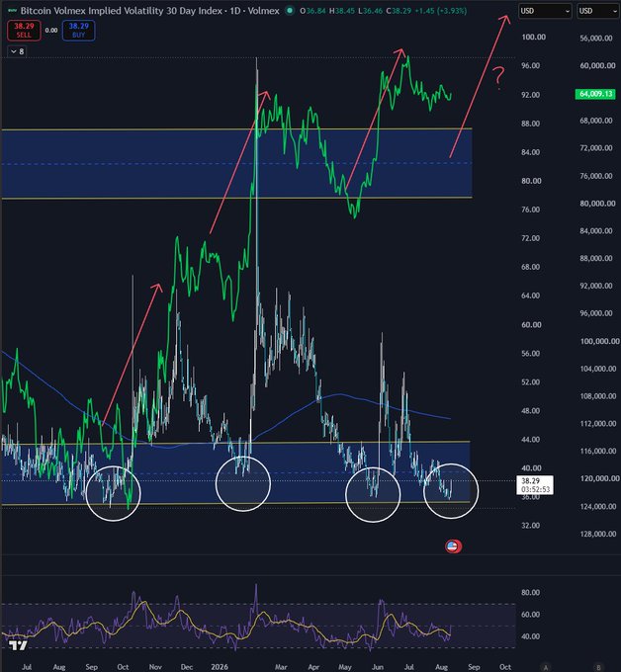The height and width of the screenshot is (672, 621).
Task: Click the 56,000.00 label on the right price scale
Action: click(596, 39)
